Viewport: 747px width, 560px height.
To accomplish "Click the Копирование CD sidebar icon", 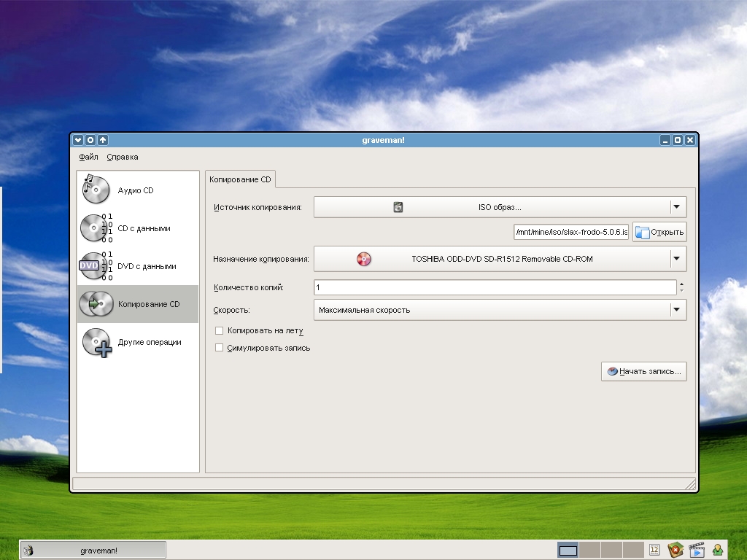I will click(96, 304).
